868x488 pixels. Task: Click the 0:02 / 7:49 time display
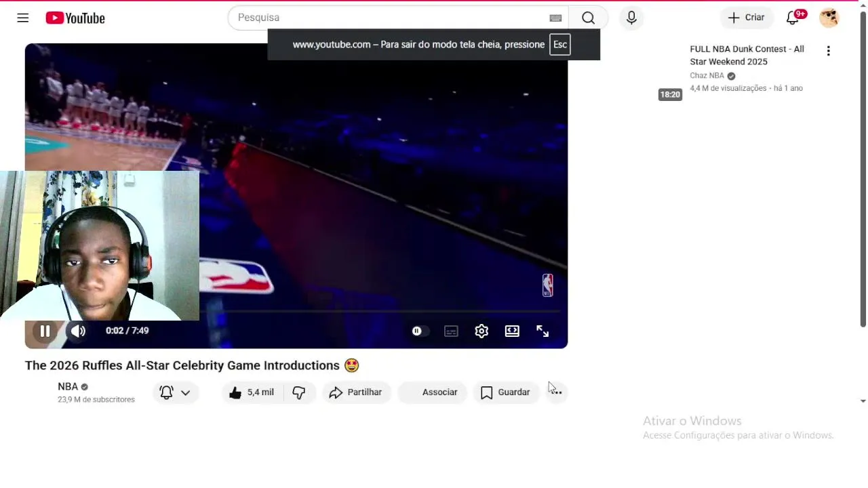coord(127,331)
